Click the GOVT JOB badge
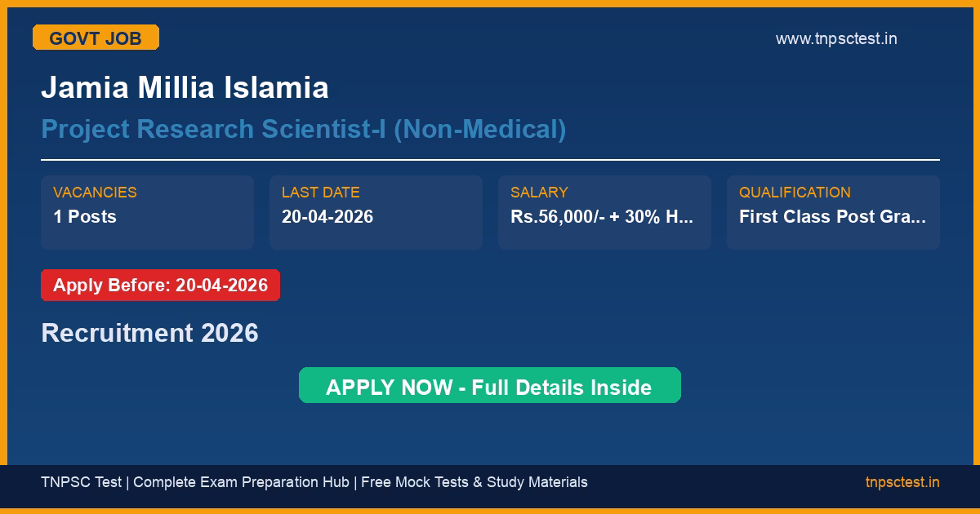Viewport: 980px width, 514px height. coord(96,38)
